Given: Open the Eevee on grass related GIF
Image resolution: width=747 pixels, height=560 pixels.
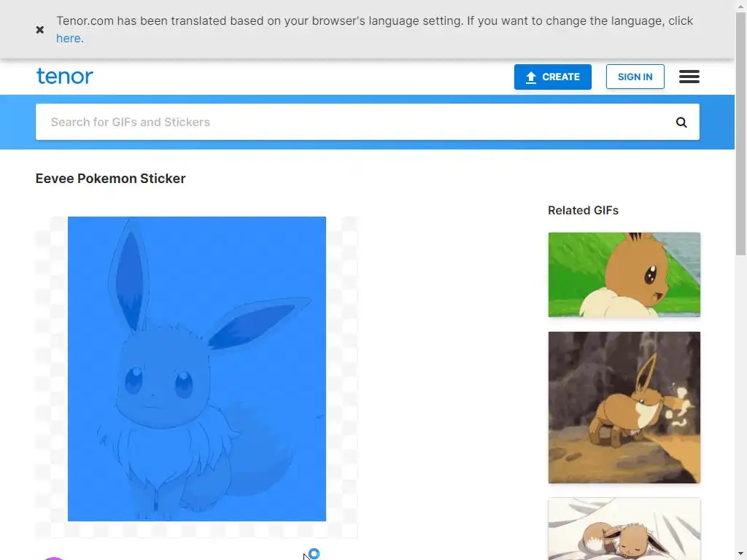Looking at the screenshot, I should coord(624,275).
